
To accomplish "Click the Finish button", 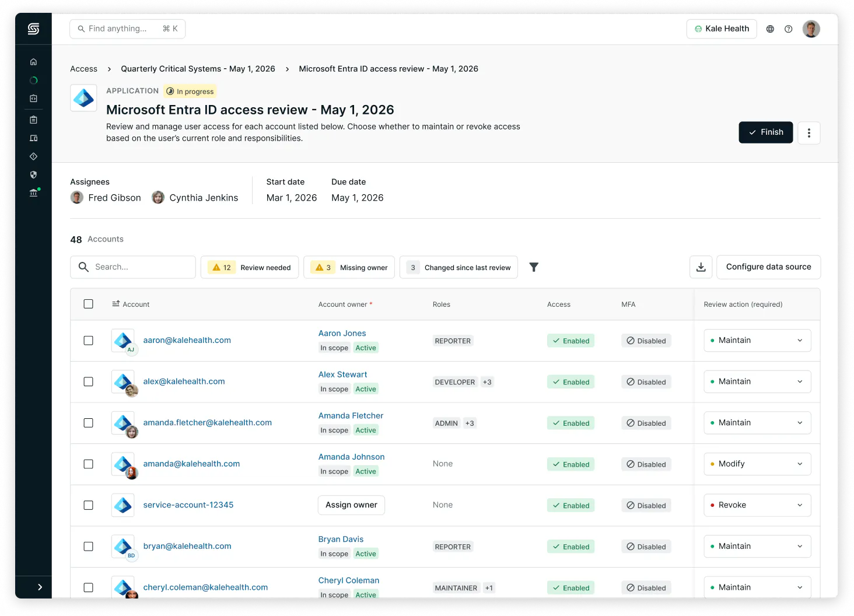I will point(765,132).
